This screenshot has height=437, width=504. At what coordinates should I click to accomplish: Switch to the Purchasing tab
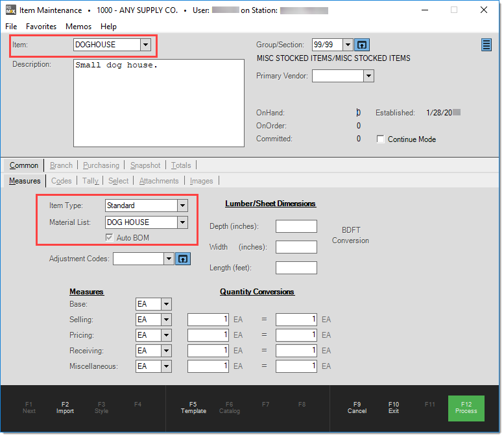click(102, 166)
